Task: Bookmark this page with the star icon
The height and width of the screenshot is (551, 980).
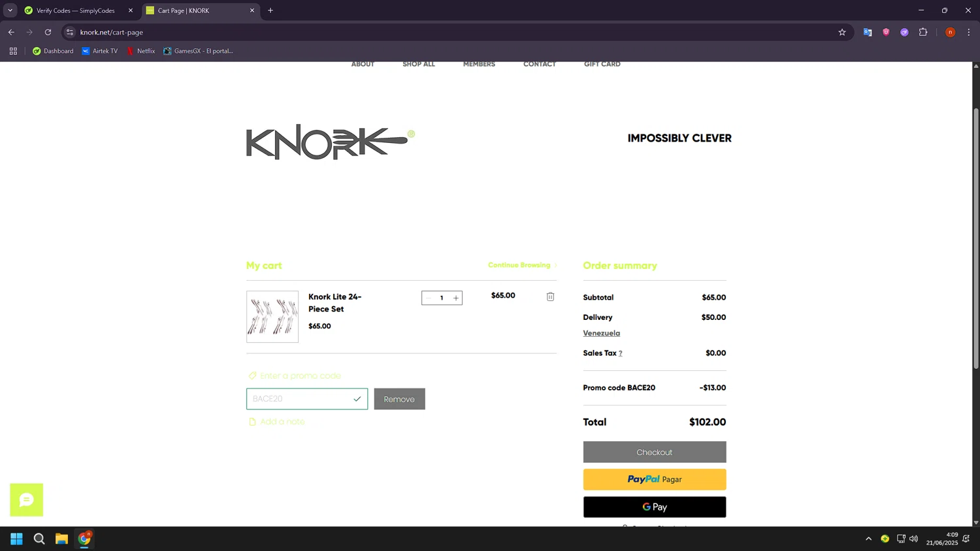Action: pos(842,32)
